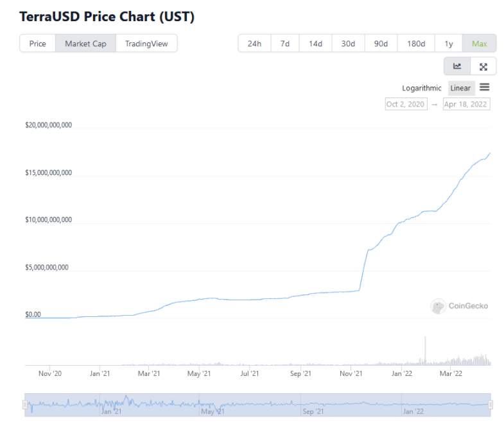Select the 30d time range

348,44
